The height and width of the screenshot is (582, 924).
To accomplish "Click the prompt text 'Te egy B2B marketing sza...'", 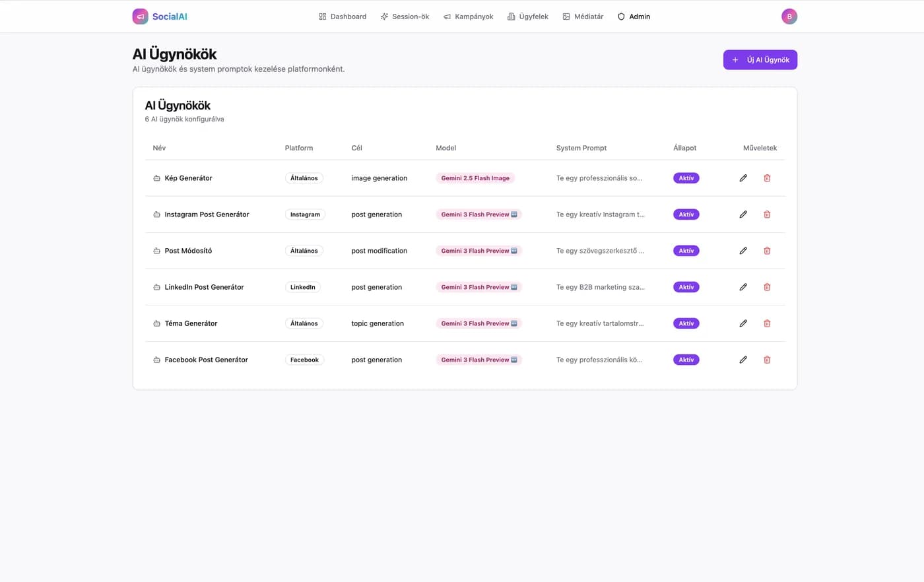I will (x=601, y=287).
